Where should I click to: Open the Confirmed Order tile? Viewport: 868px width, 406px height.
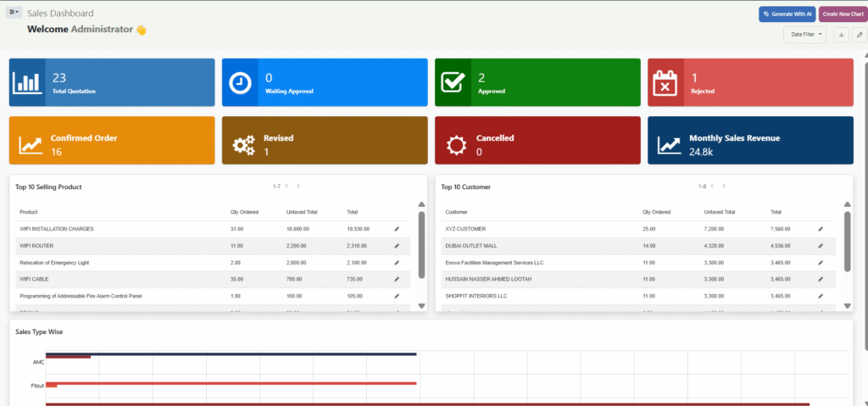coord(112,141)
